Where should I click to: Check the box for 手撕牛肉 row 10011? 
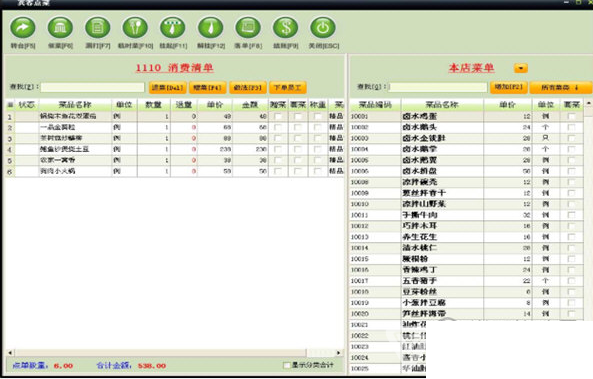click(x=571, y=215)
